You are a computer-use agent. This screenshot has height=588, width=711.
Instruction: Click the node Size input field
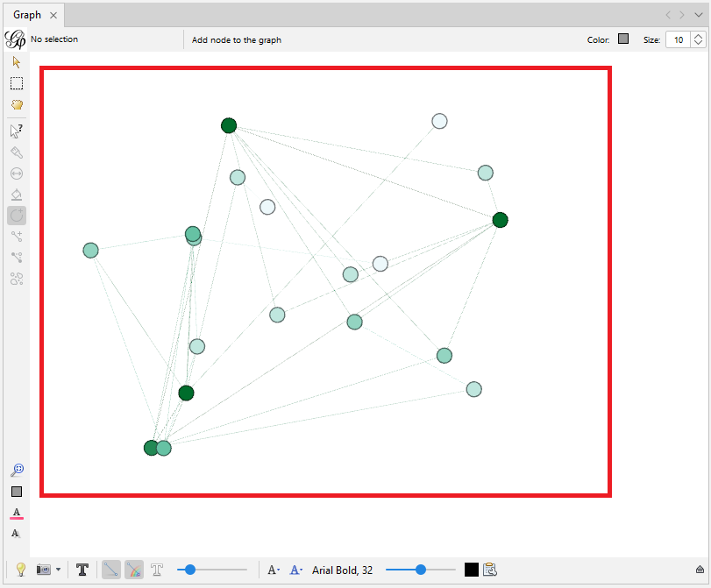(x=679, y=39)
